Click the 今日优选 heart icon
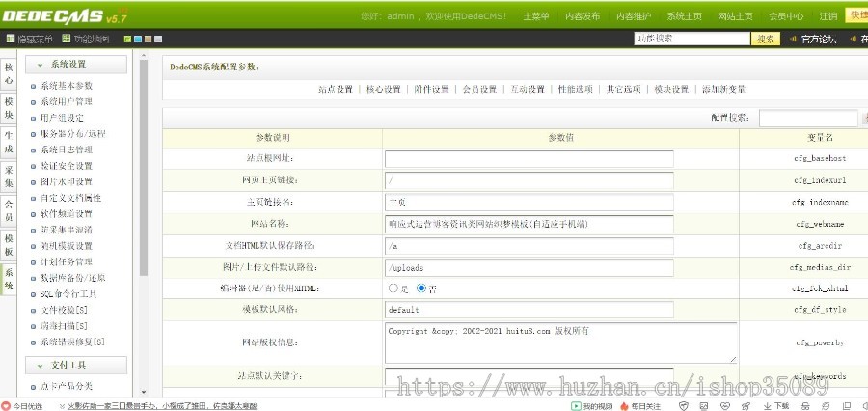Image resolution: width=868 pixels, height=411 pixels. click(6, 406)
